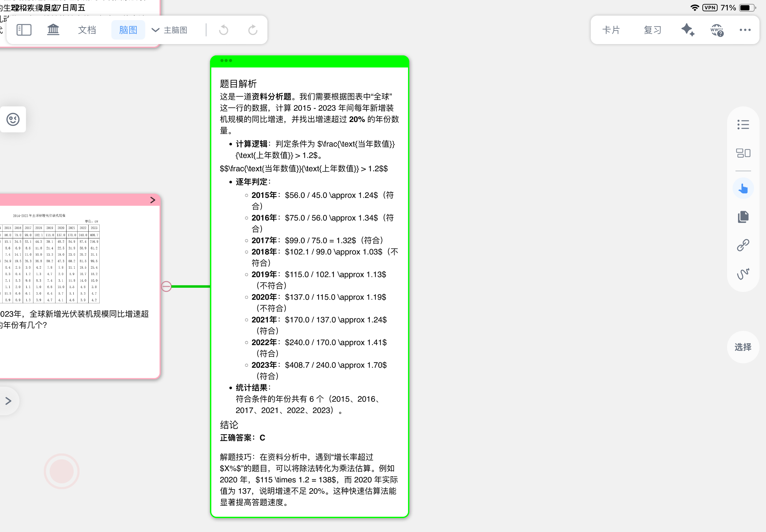The height and width of the screenshot is (532, 766).
Task: Click the link chain icon
Action: click(743, 245)
